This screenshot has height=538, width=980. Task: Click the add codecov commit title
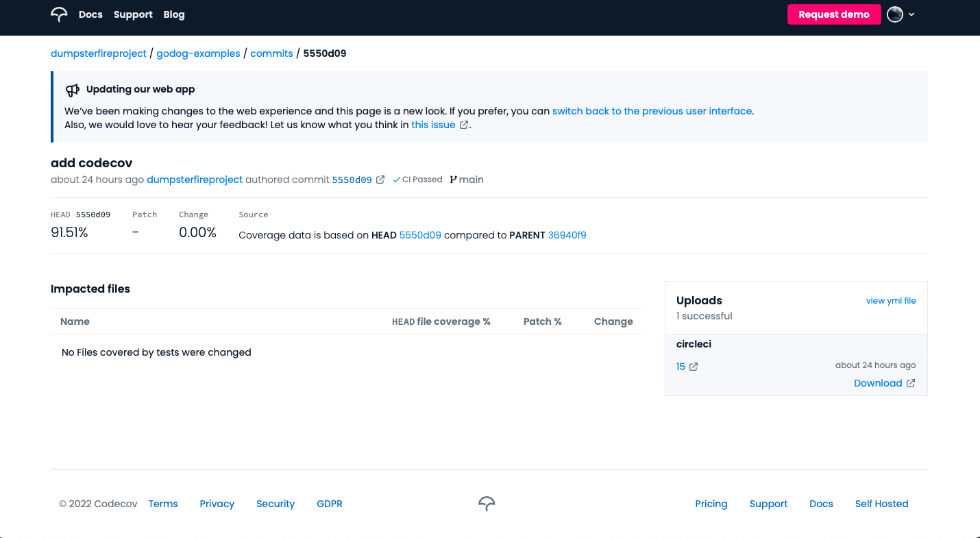92,163
